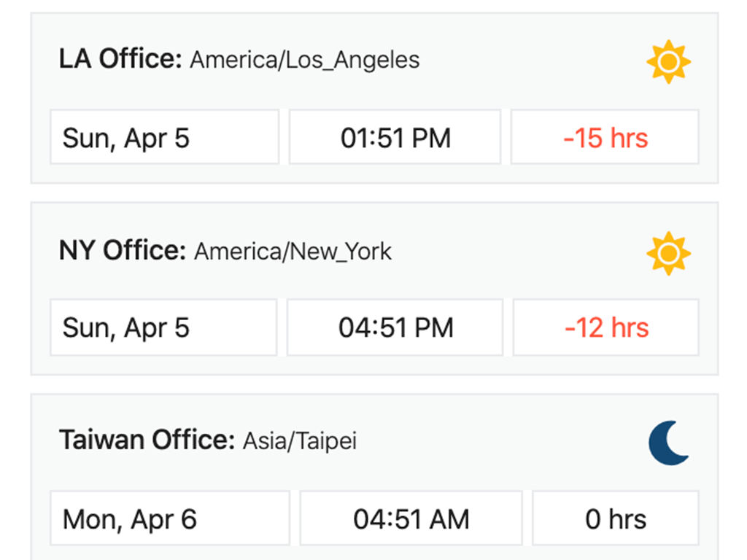The image size is (747, 560).
Task: Click the sun icon for LA Office
Action: tap(668, 63)
